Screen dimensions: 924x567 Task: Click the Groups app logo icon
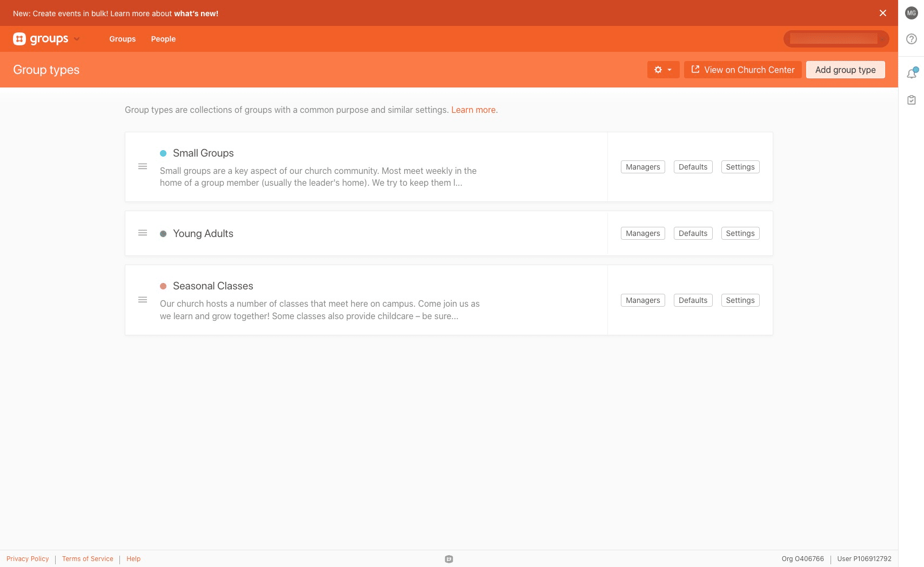[19, 39]
